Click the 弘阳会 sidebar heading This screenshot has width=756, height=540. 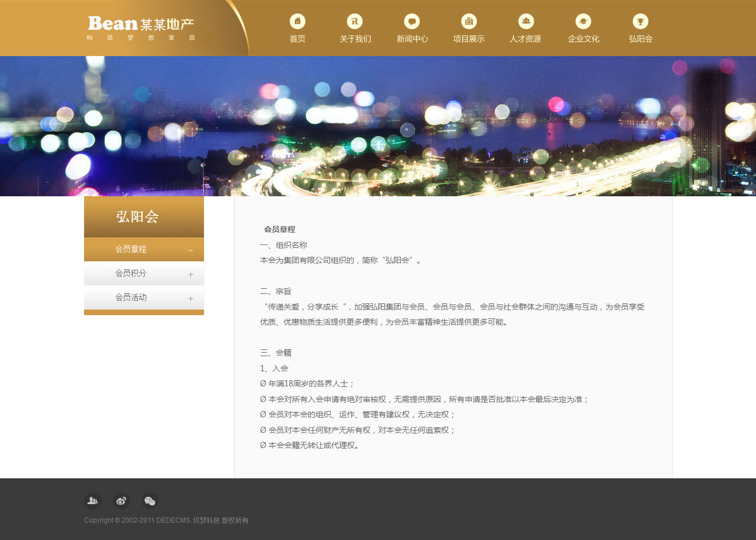point(137,216)
